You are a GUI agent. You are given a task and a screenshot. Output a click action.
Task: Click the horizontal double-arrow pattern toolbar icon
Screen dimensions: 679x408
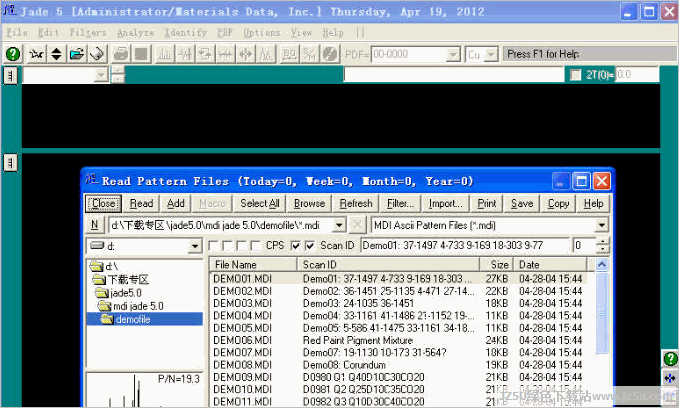[x=246, y=54]
